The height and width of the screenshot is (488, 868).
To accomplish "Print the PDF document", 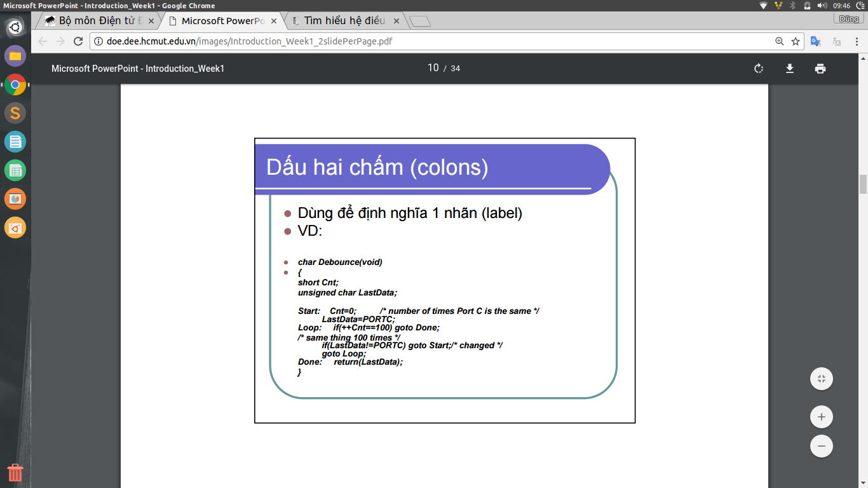I will 820,69.
